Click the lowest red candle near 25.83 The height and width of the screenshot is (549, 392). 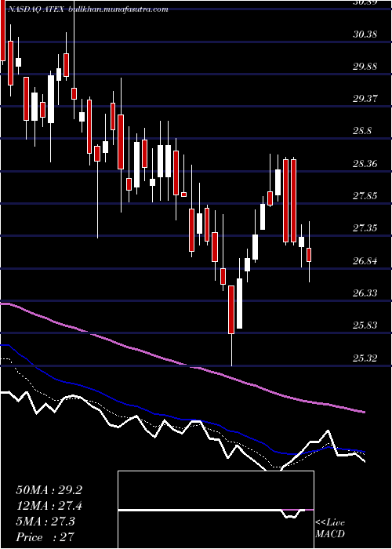pos(231,310)
